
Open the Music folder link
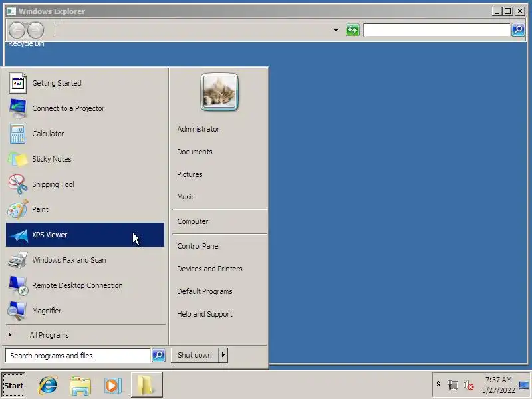click(x=186, y=197)
